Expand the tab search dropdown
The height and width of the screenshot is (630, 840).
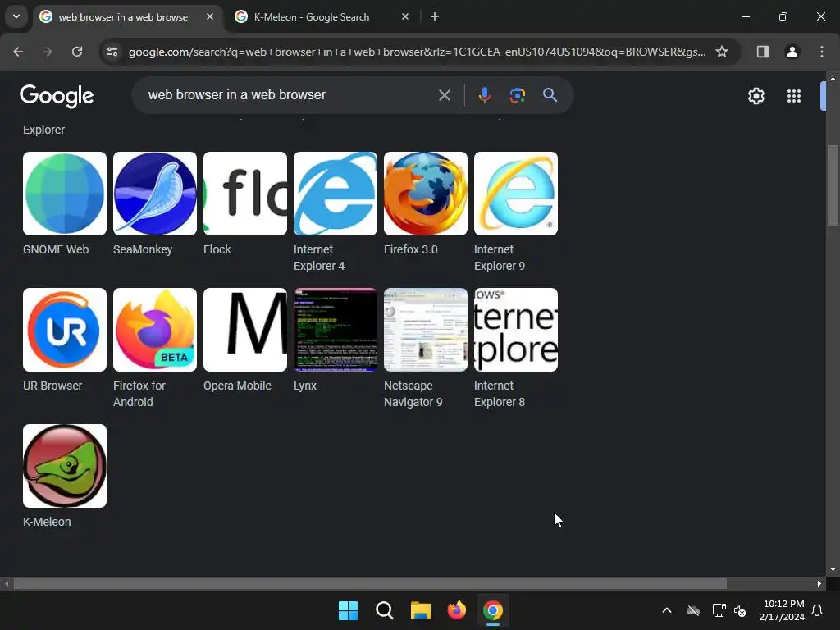[16, 16]
